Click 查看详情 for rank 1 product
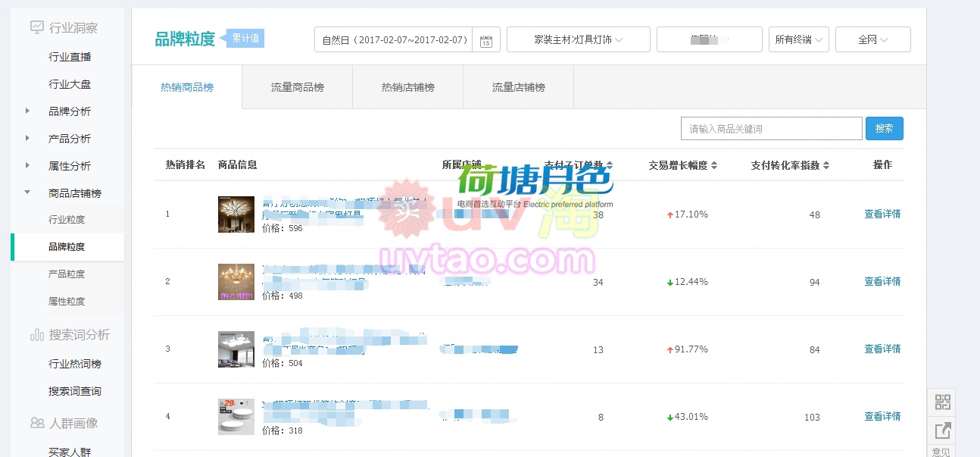This screenshot has width=980, height=457. [882, 214]
